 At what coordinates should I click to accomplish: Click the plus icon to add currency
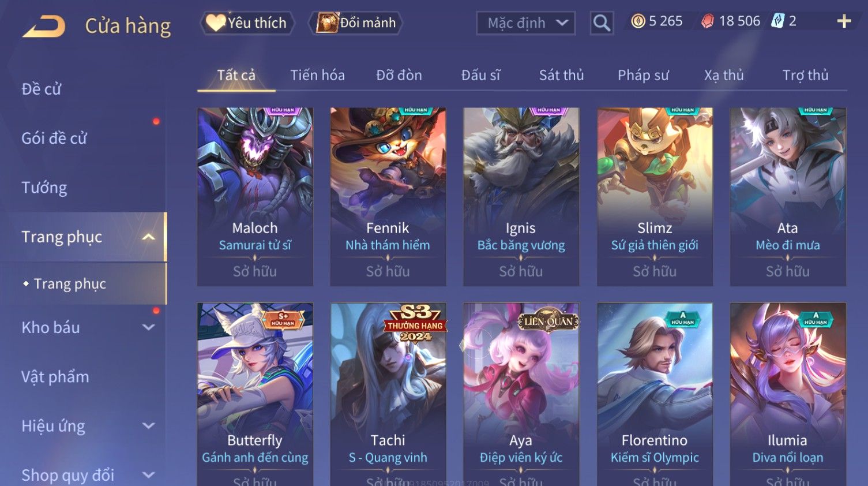844,21
